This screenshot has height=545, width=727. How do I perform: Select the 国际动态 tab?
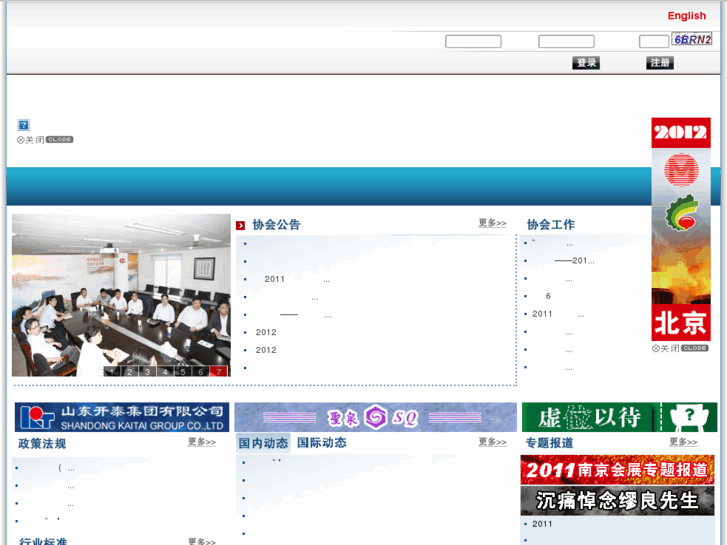(x=322, y=443)
